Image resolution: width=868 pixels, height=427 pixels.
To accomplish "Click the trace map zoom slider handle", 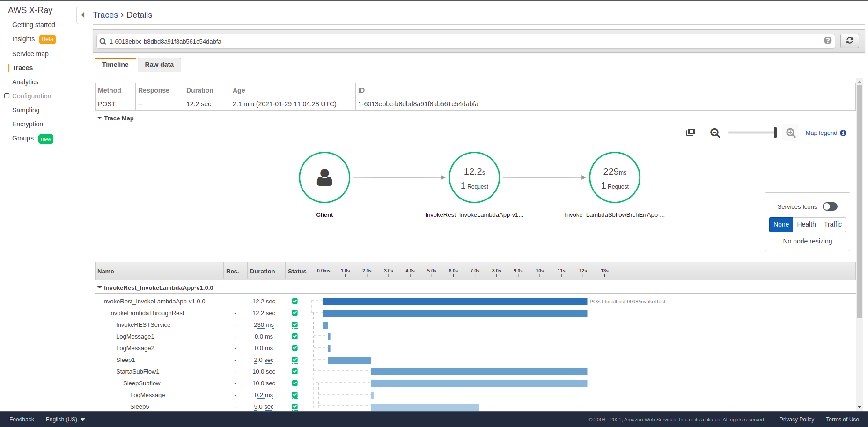I will (x=775, y=133).
